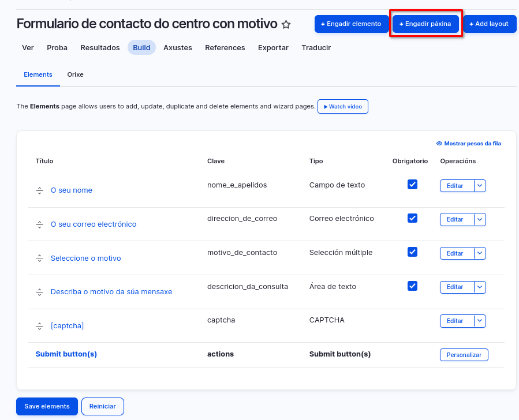Open the Orixe sub-tab
This screenshot has height=420, width=519.
(75, 75)
